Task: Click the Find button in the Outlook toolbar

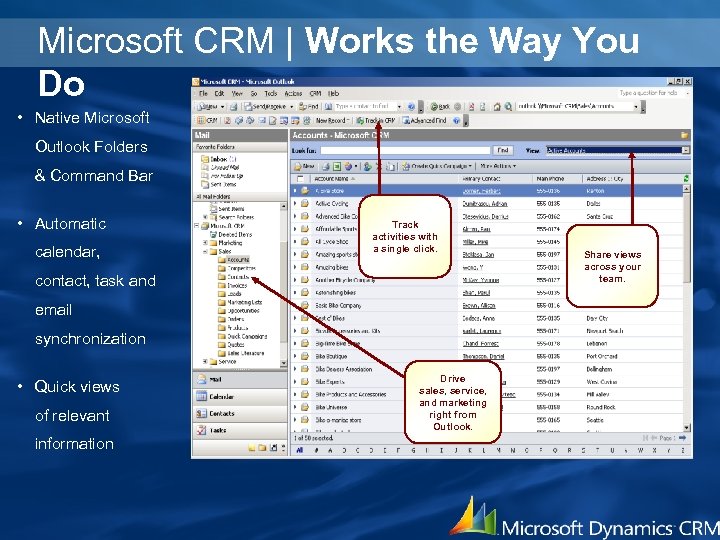Action: [x=308, y=107]
